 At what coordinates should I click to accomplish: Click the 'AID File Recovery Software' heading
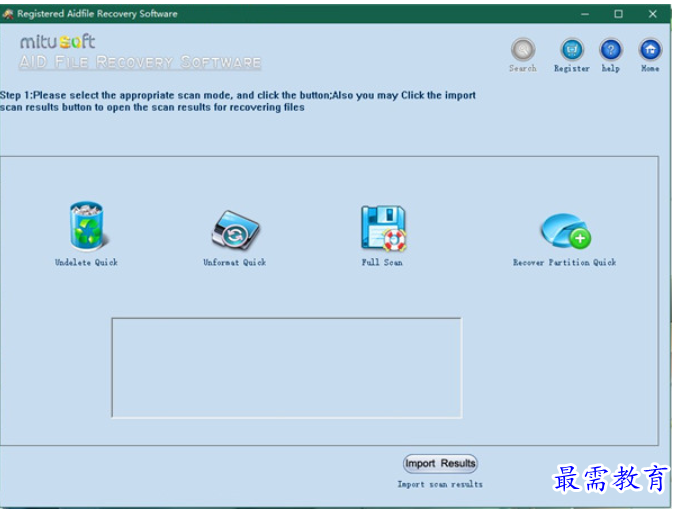coord(140,62)
